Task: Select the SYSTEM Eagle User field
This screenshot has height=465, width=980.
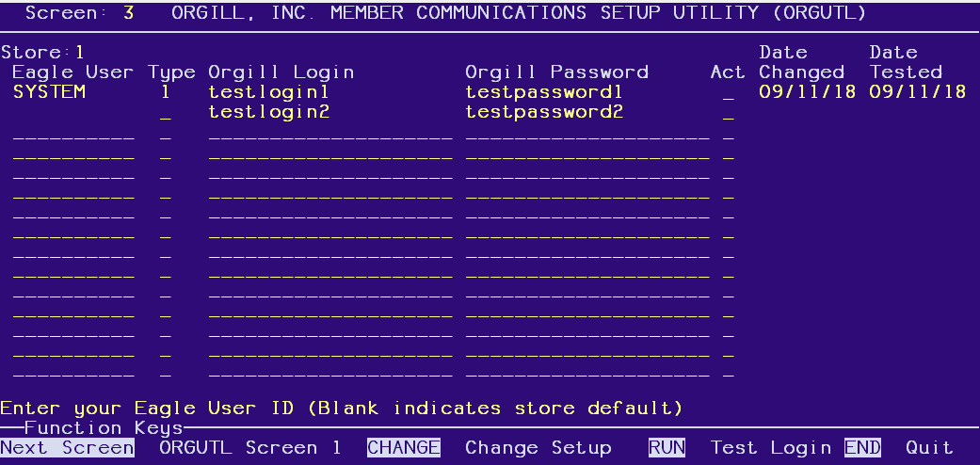Action: (49, 92)
